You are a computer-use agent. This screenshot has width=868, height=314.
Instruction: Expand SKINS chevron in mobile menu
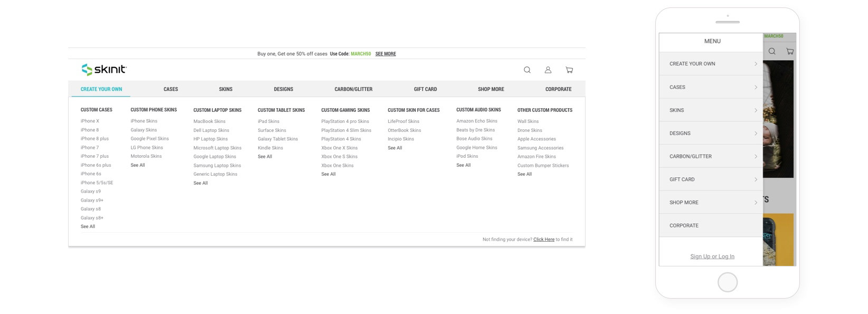coord(756,110)
